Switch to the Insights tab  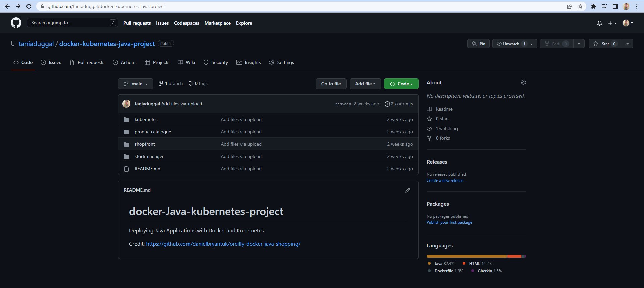(x=249, y=62)
